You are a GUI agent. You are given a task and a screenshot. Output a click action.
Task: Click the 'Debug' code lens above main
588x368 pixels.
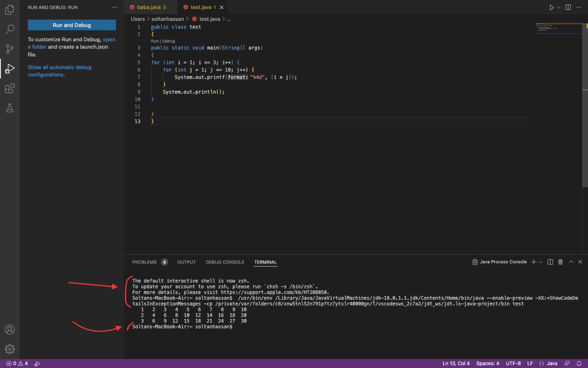point(168,41)
